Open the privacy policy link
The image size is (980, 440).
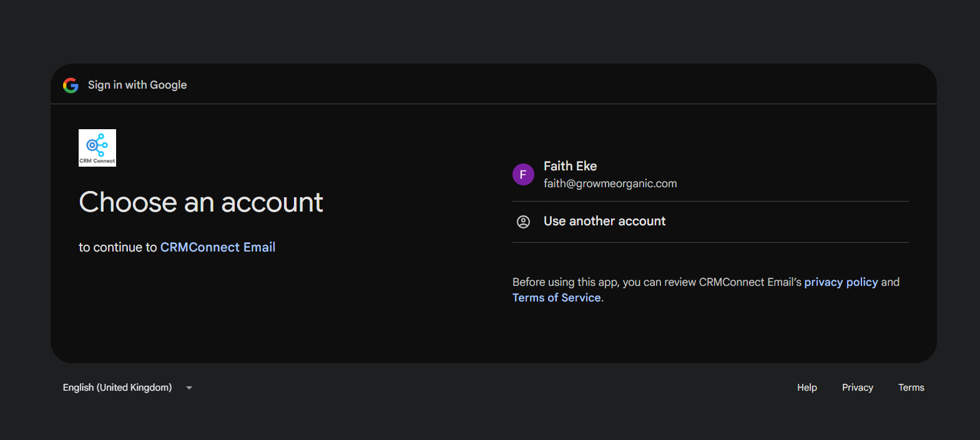pos(841,282)
